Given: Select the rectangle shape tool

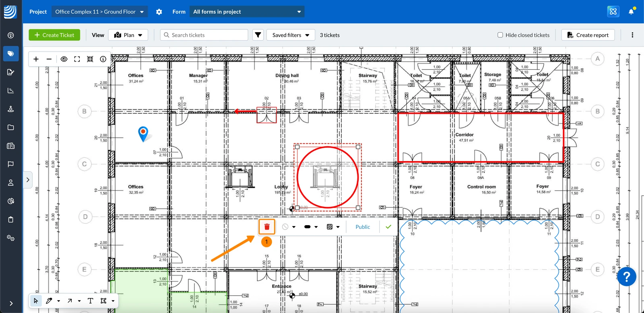Looking at the screenshot, I should 103,301.
